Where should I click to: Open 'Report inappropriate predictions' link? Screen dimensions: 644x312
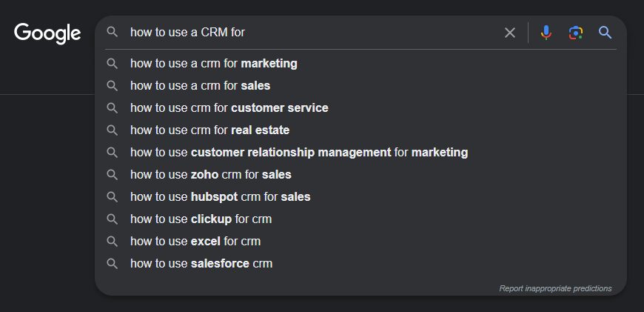(x=555, y=288)
